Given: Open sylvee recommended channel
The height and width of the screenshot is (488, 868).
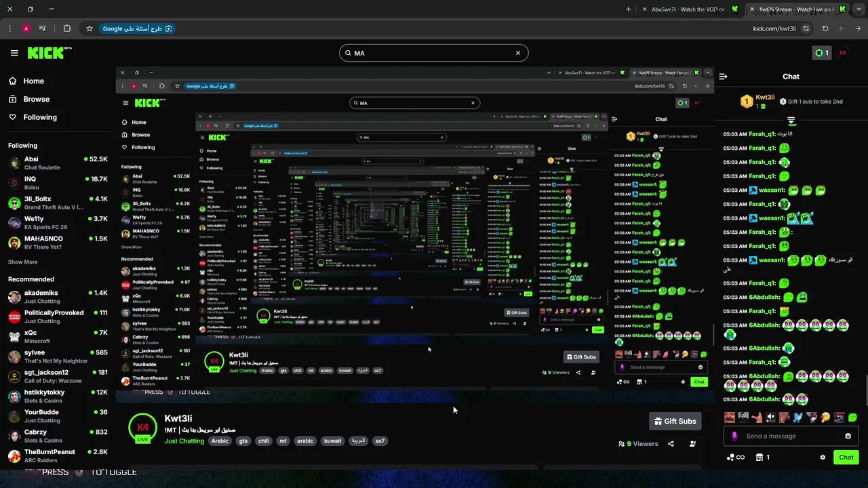Looking at the screenshot, I should 58,357.
